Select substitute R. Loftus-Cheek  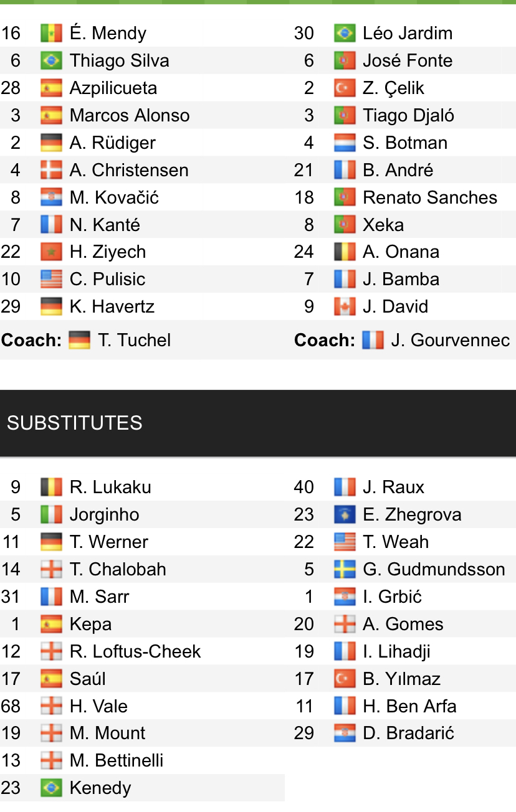click(135, 651)
